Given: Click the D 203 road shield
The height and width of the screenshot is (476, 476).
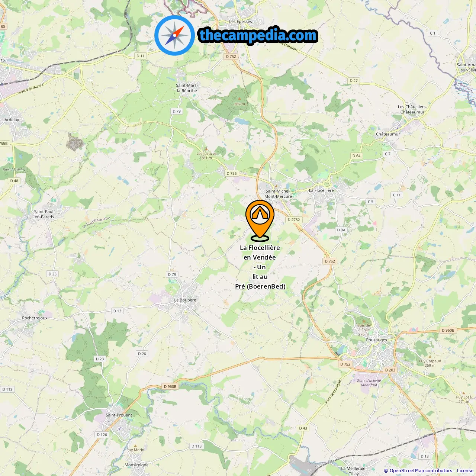Looking at the screenshot, I should click(x=390, y=370).
